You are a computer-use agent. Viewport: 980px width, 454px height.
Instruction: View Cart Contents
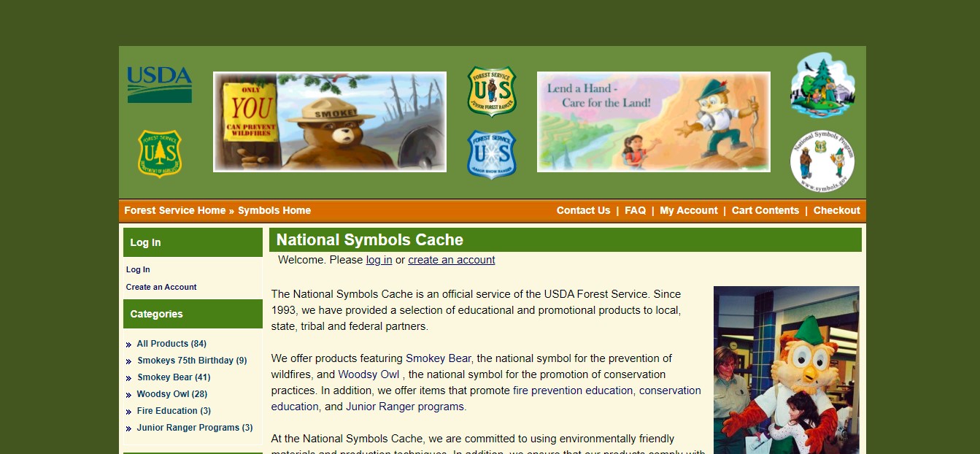click(x=765, y=210)
